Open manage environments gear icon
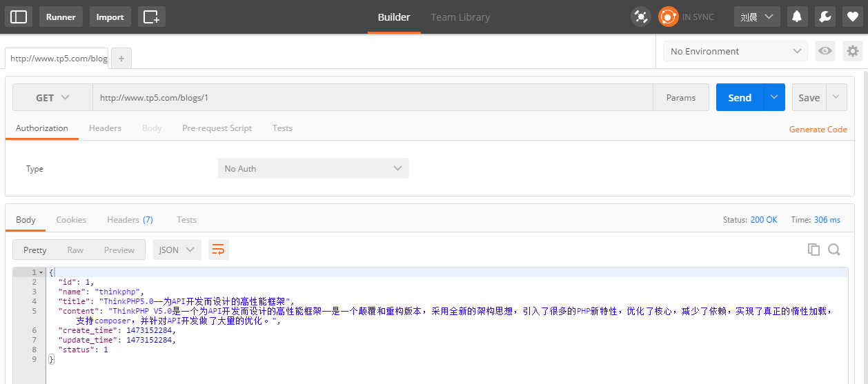The width and height of the screenshot is (868, 384). tap(853, 51)
